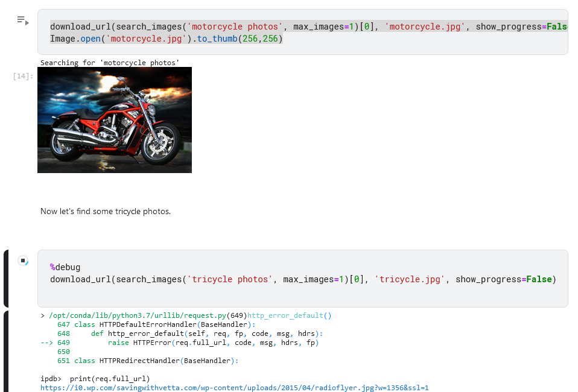Open the motorcycle thumbnail image output

coord(115,120)
